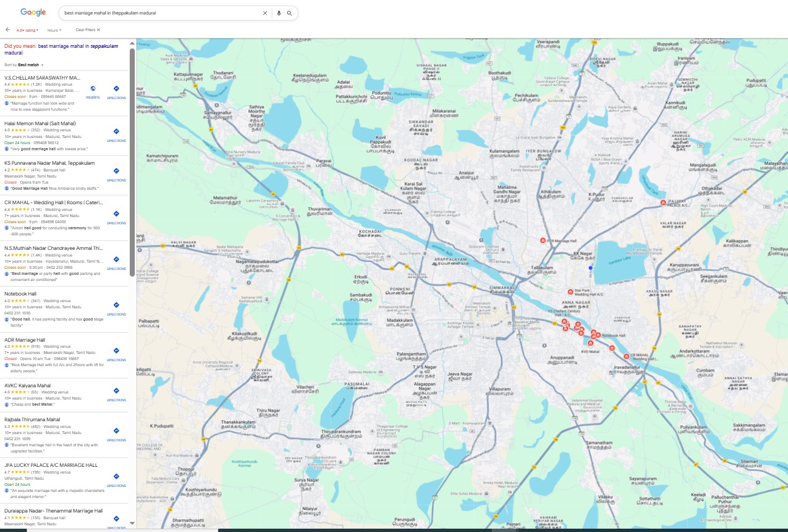Image resolution: width=788 pixels, height=532 pixels.
Task: Open website for V.S.Chellam Saraswathy Mahal
Action: click(93, 91)
